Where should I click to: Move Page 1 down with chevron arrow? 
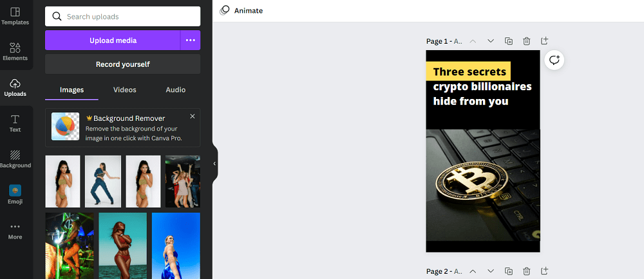coord(490,41)
